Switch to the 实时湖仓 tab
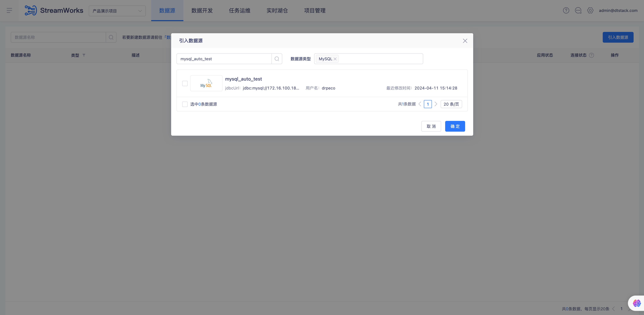 (277, 11)
